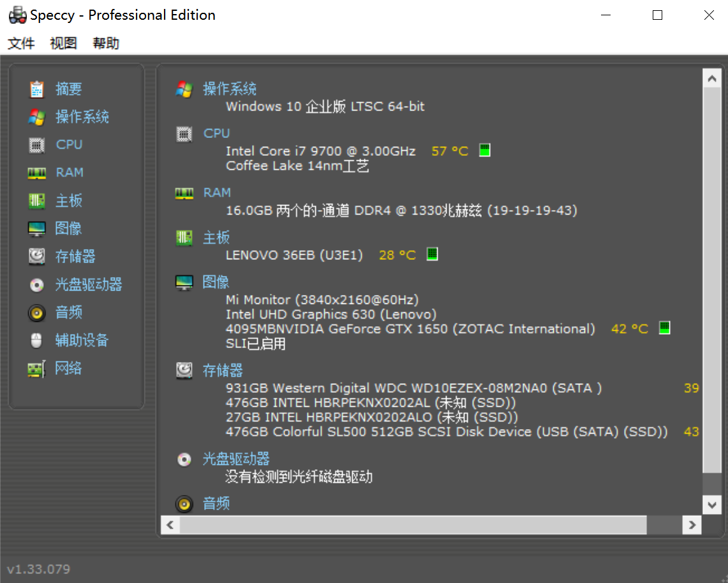Click the vertical scrollbar thumb
This screenshot has height=583, width=728.
(712, 280)
